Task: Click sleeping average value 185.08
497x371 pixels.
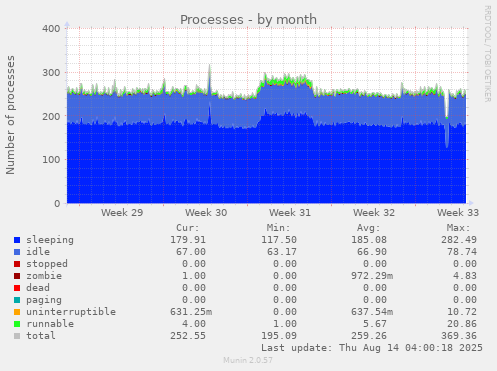Action: pyautogui.click(x=369, y=240)
